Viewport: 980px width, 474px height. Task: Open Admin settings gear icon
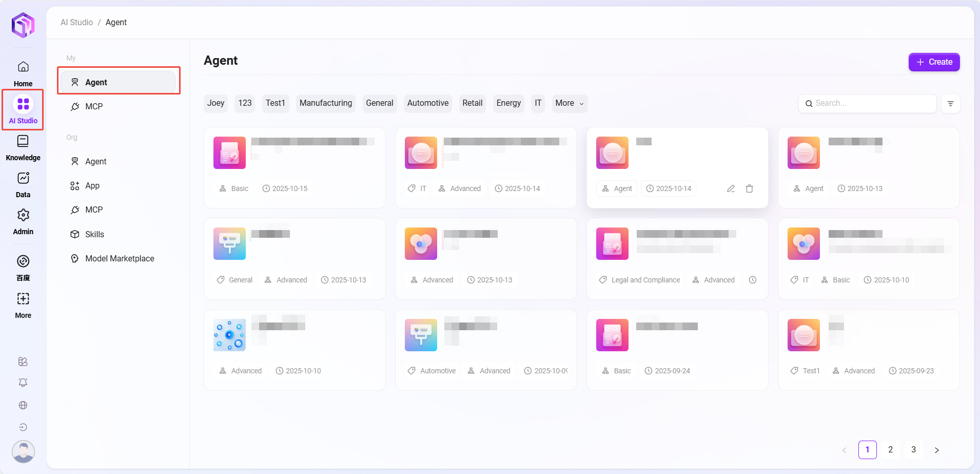(23, 216)
